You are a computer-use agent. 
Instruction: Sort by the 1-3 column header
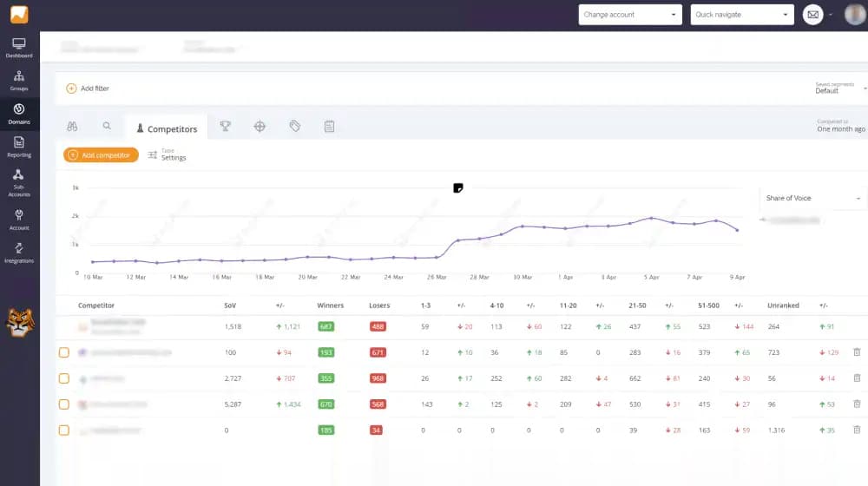click(x=425, y=305)
